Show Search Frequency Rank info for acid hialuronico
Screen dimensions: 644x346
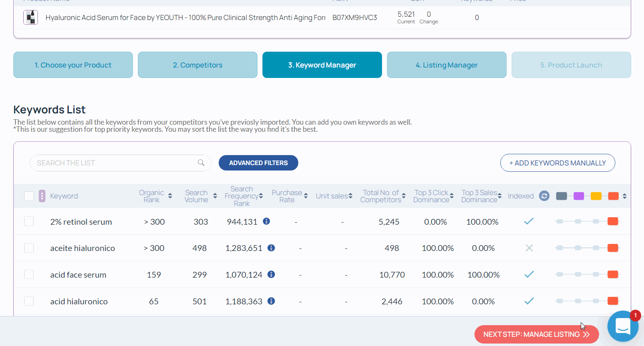tap(271, 301)
